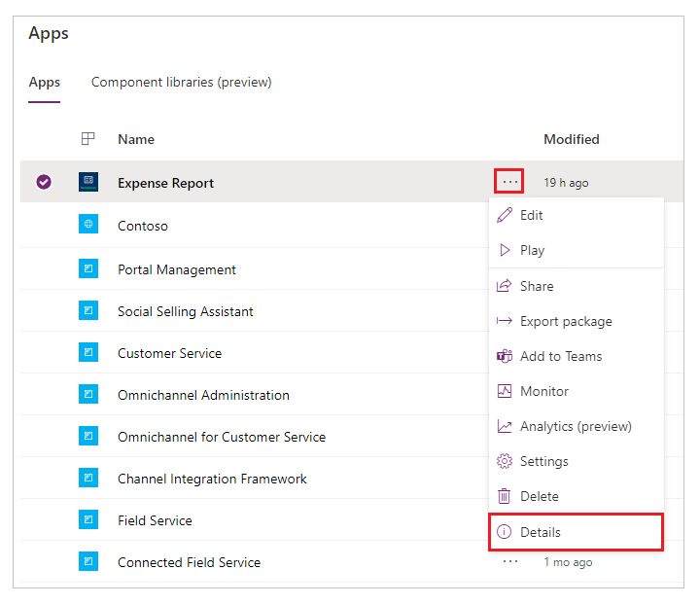The image size is (700, 605).
Task: Open the Contoso app name
Action: 143,226
